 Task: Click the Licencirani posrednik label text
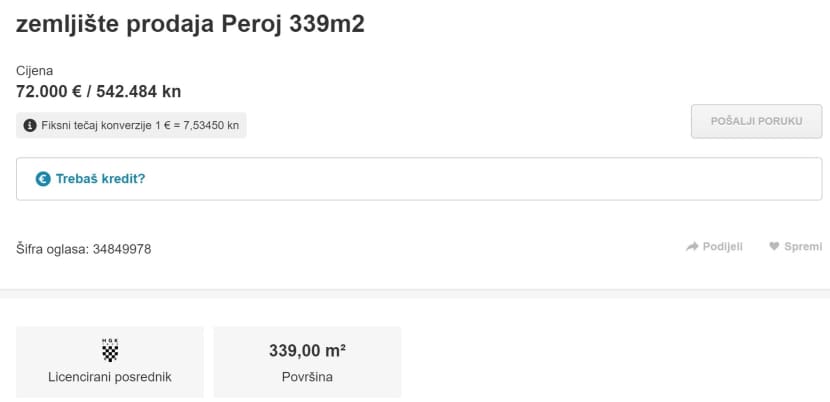pos(110,377)
